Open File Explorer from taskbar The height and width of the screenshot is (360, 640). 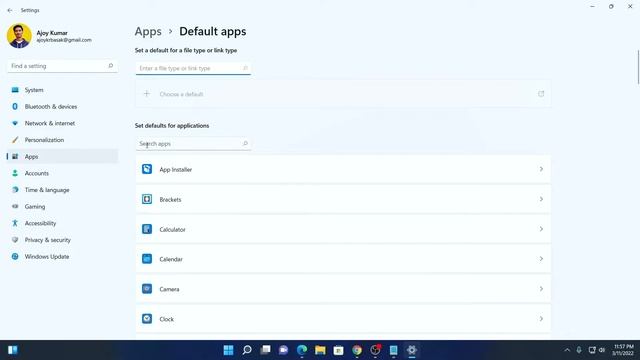point(320,350)
